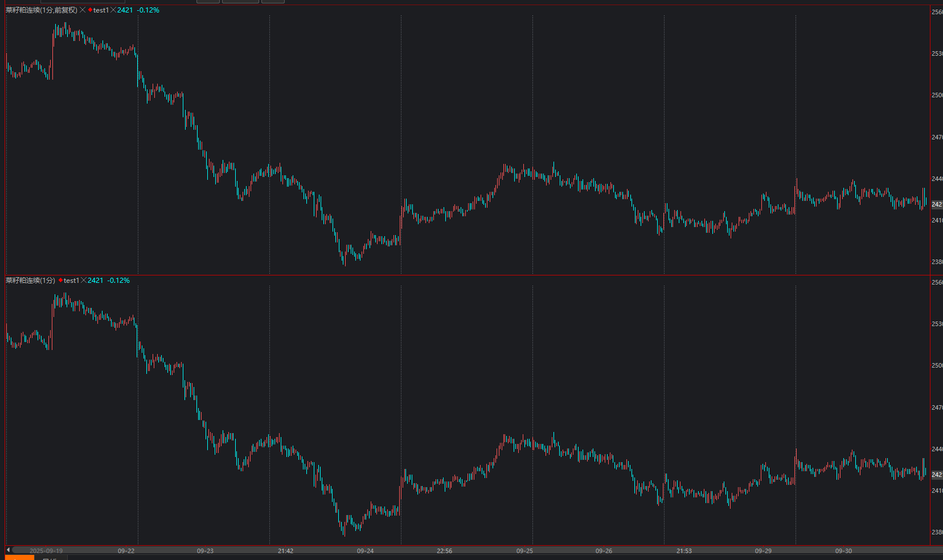Open the orange highlighted tab at bottom left

(x=19, y=558)
